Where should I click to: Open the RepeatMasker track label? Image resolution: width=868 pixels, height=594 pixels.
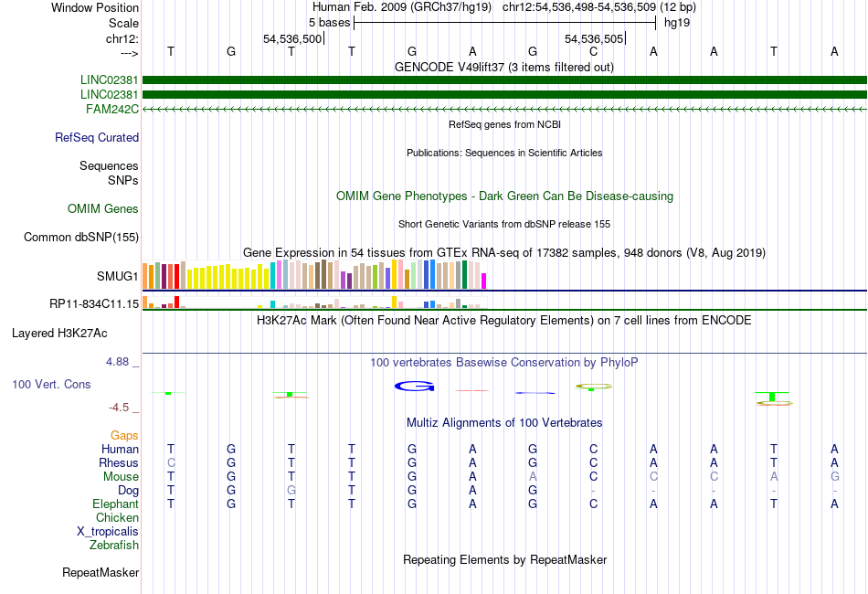point(101,572)
